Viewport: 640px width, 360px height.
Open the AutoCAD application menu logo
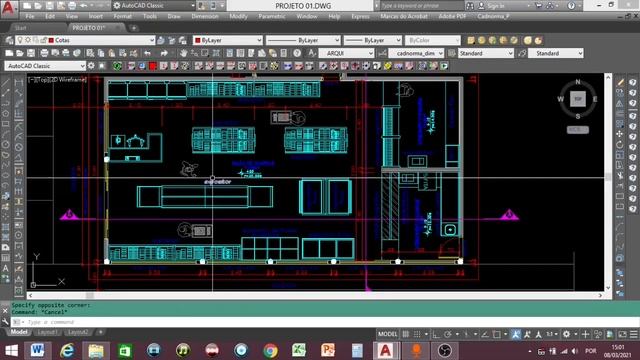[9, 8]
